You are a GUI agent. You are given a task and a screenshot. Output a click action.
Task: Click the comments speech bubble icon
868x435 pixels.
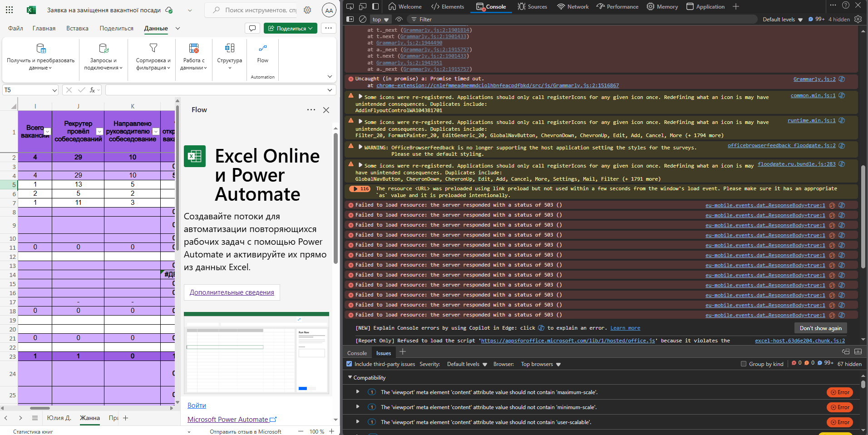[252, 28]
